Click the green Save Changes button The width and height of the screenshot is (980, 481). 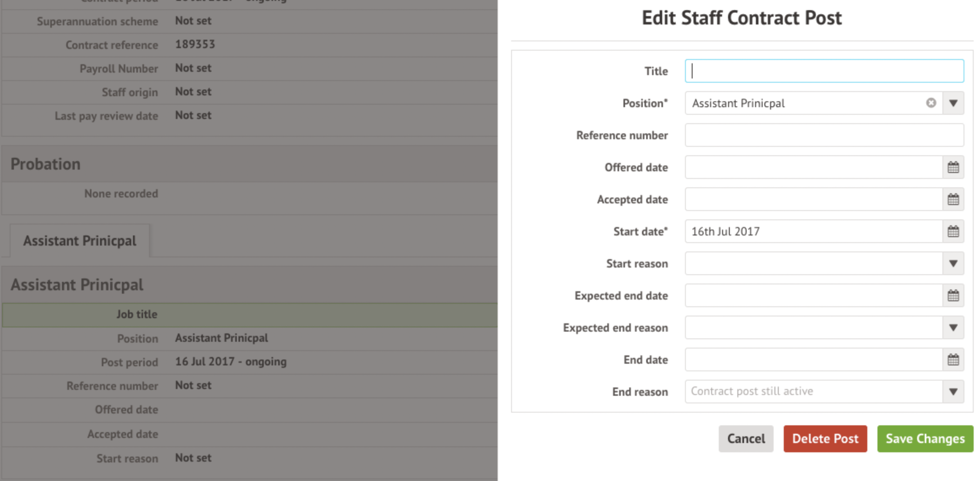pyautogui.click(x=925, y=439)
